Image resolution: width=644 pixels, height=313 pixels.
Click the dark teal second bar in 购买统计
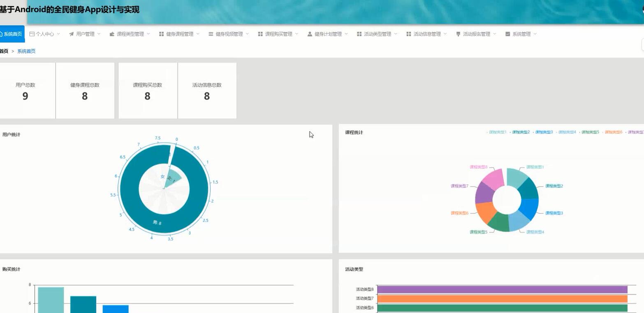point(83,304)
